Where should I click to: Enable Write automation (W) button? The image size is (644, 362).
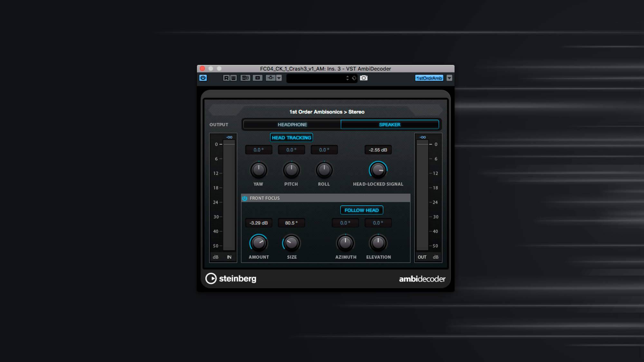233,78
